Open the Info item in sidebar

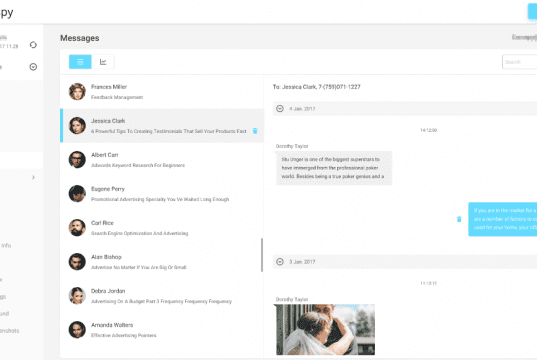point(6,246)
